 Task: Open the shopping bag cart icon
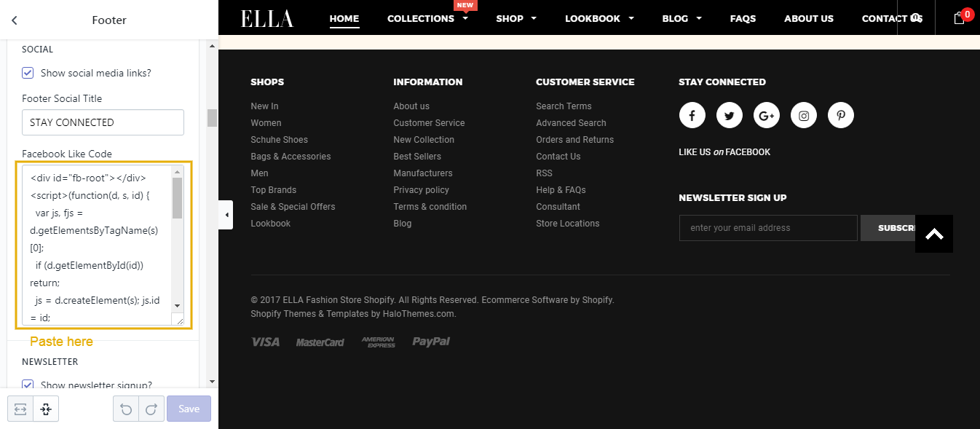point(961,17)
